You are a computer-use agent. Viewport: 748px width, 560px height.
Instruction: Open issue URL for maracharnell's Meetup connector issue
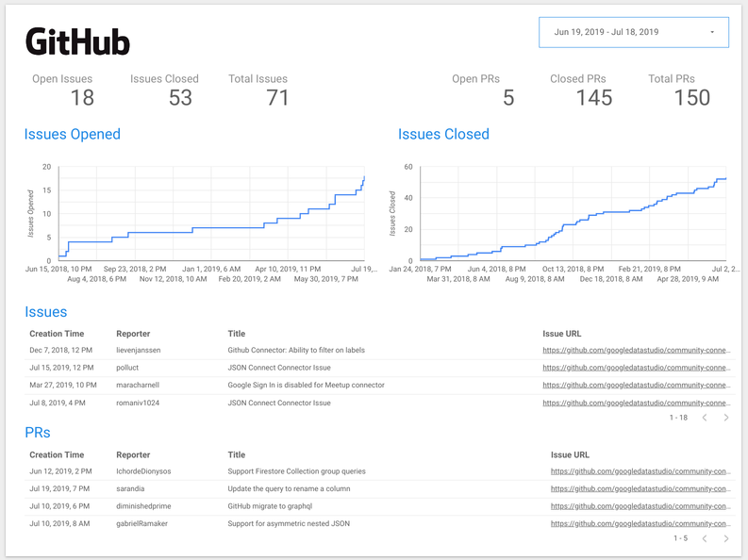tap(637, 385)
